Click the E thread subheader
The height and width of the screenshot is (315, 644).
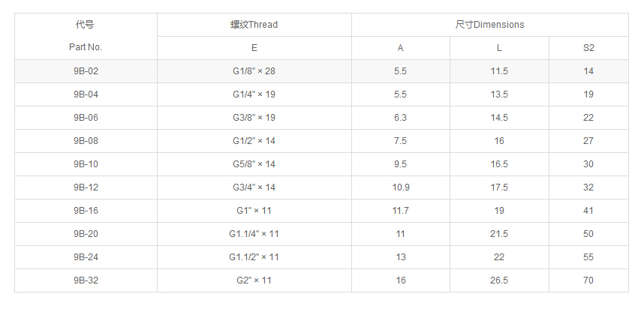254,48
